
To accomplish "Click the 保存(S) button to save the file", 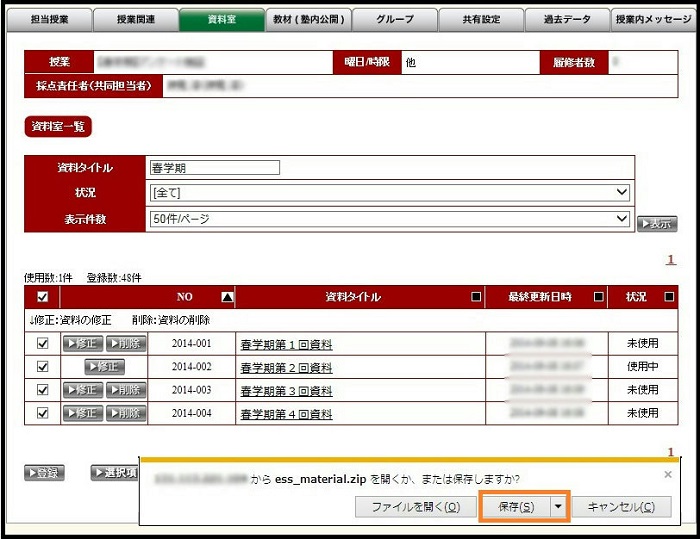I will click(x=515, y=507).
